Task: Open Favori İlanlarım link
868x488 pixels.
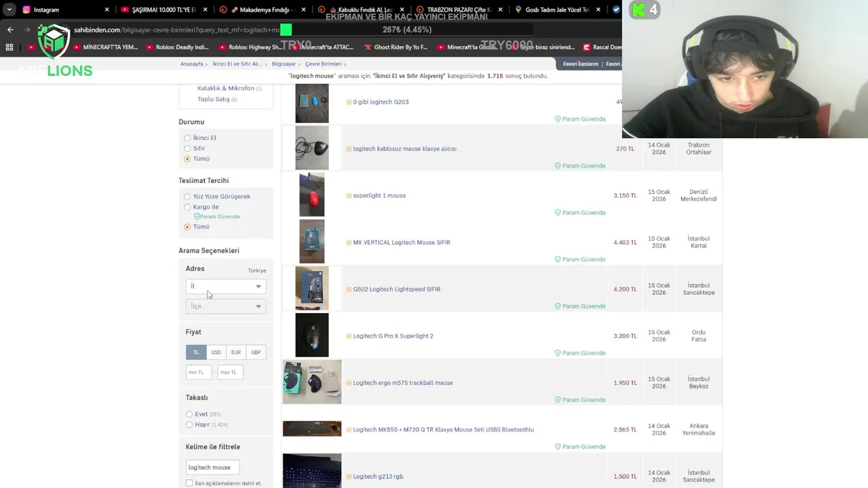Action: [580, 64]
